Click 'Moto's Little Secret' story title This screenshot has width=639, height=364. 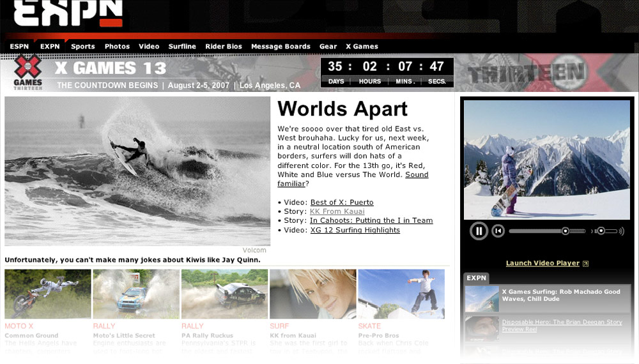124,335
